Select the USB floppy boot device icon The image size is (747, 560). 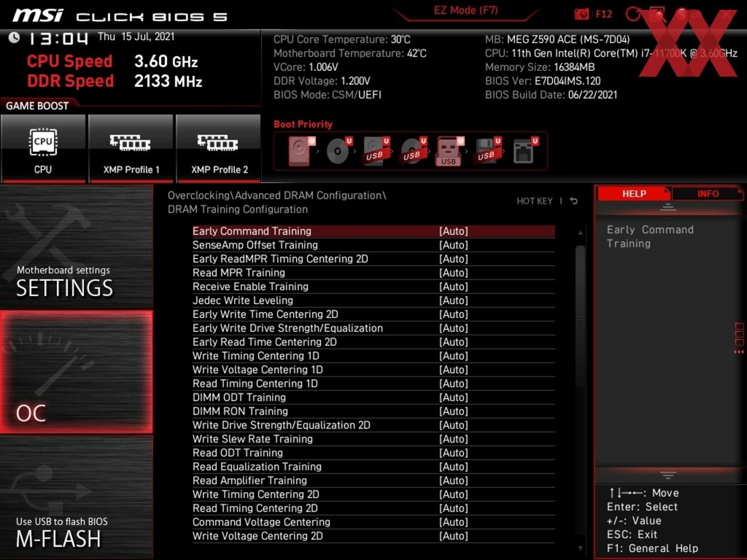point(488,150)
